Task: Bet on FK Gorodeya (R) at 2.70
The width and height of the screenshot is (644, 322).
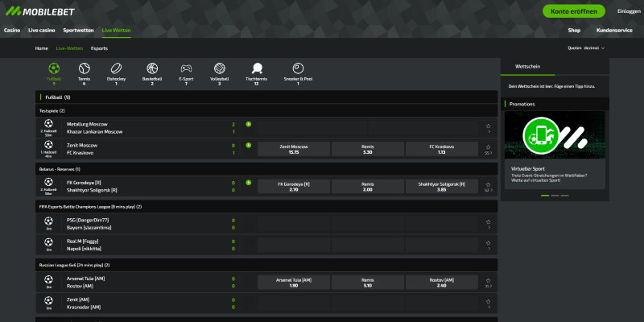Action: pyautogui.click(x=294, y=187)
